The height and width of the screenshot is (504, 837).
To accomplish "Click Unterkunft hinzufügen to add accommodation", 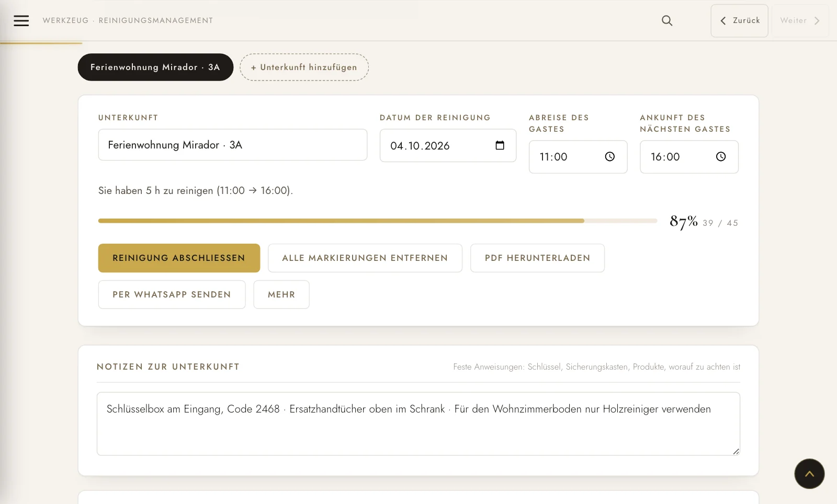I will [304, 67].
